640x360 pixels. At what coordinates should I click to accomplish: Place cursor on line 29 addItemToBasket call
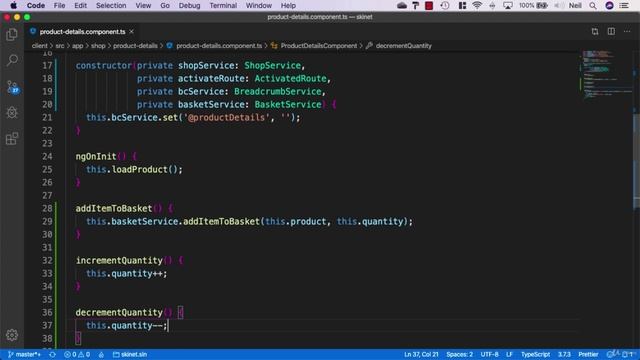(x=249, y=222)
